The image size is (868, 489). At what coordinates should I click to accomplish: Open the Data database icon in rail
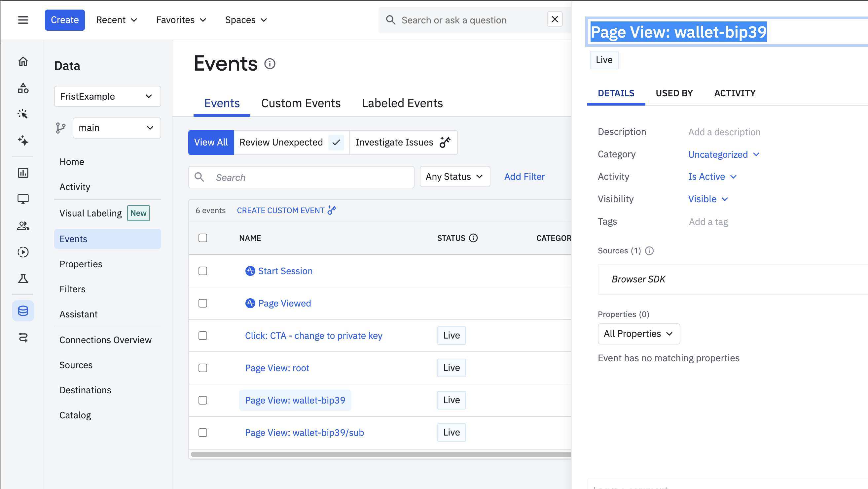[x=23, y=310]
